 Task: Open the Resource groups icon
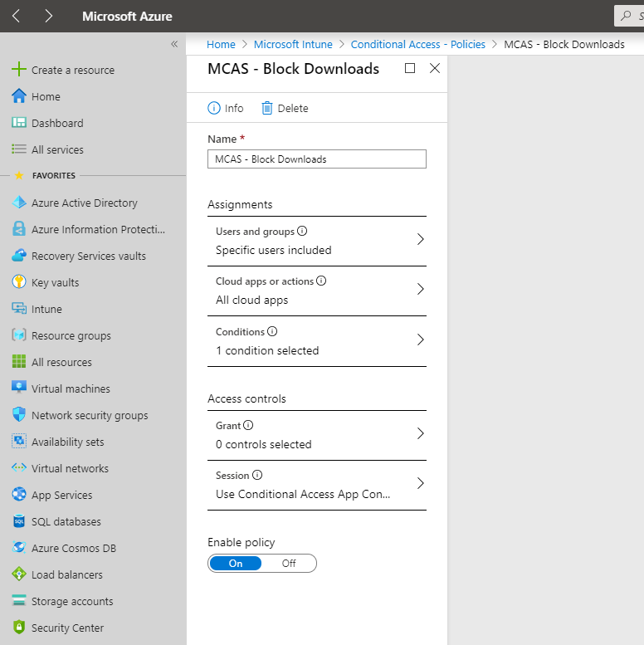[19, 335]
